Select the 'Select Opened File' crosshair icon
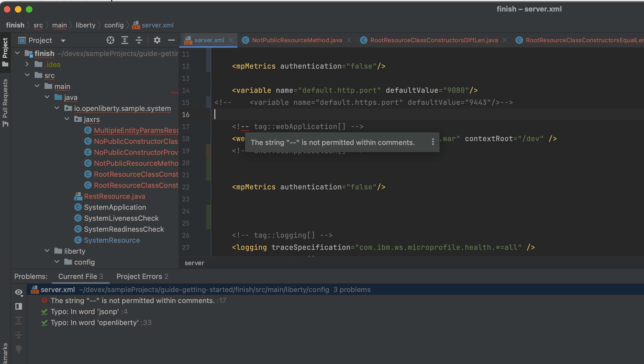The width and height of the screenshot is (644, 364). click(x=110, y=40)
